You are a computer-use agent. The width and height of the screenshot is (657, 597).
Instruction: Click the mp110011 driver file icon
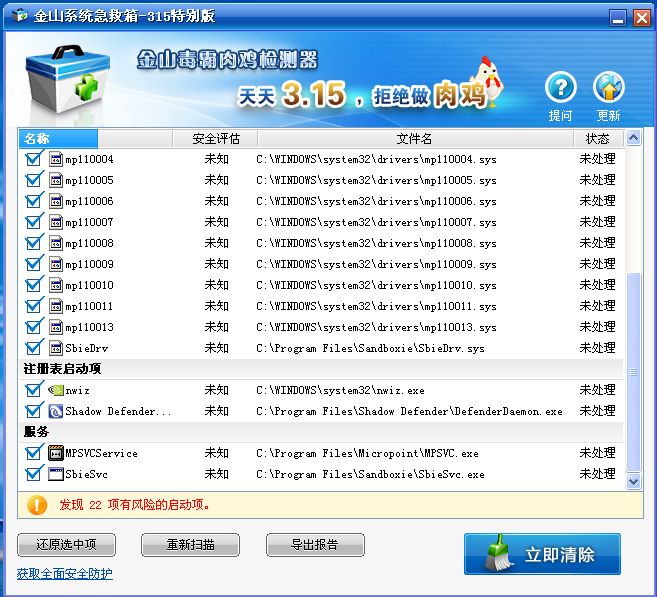[x=56, y=306]
